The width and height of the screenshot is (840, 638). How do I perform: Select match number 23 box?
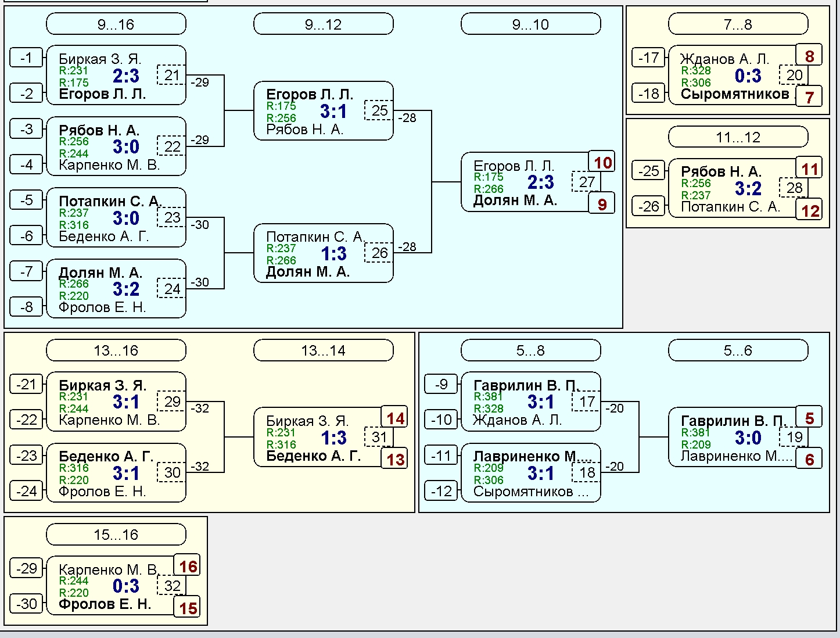click(171, 217)
